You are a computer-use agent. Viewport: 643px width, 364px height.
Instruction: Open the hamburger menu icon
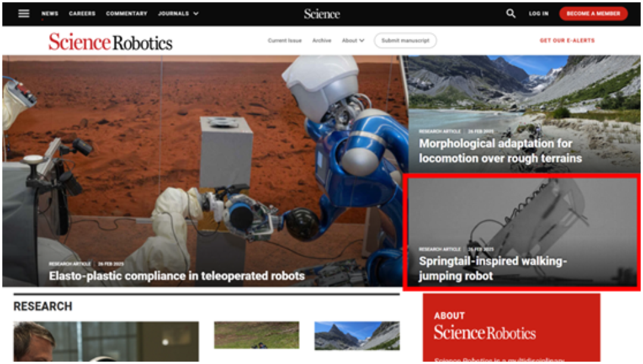[x=24, y=14]
